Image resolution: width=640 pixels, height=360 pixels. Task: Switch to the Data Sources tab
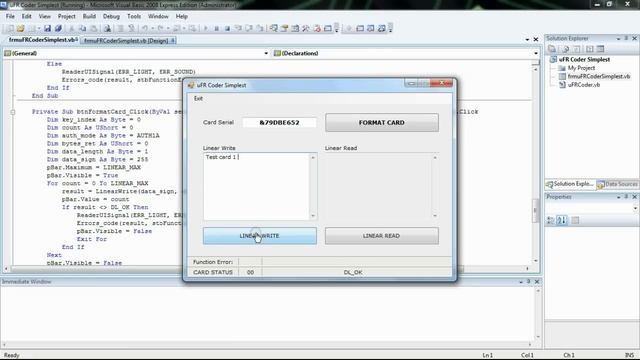coord(618,184)
